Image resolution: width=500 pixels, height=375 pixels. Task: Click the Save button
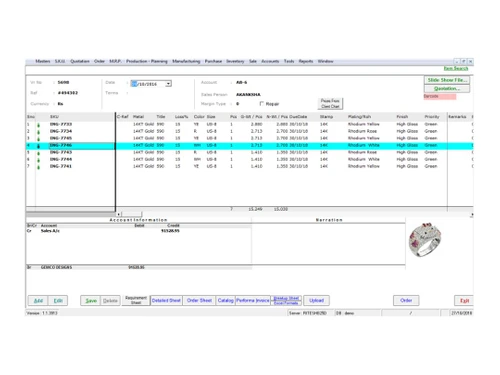tap(91, 301)
